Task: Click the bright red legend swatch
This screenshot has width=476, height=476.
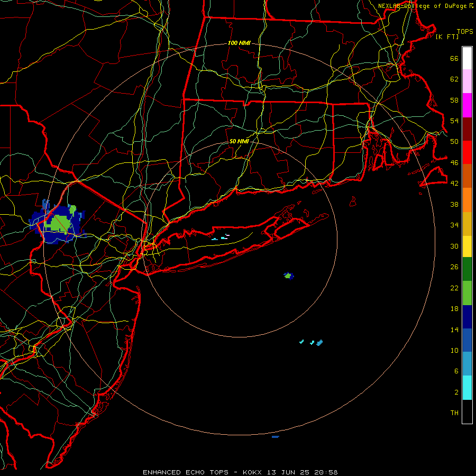Action: [x=467, y=152]
